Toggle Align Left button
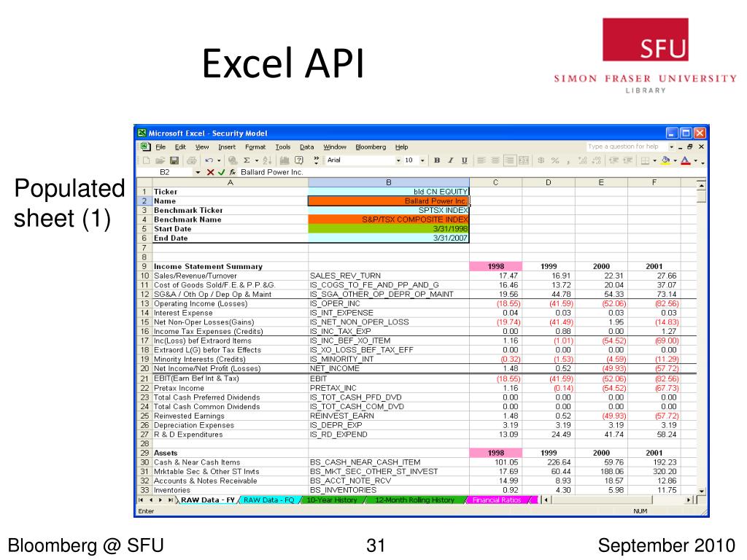This screenshot has height=560, width=747. click(x=481, y=160)
